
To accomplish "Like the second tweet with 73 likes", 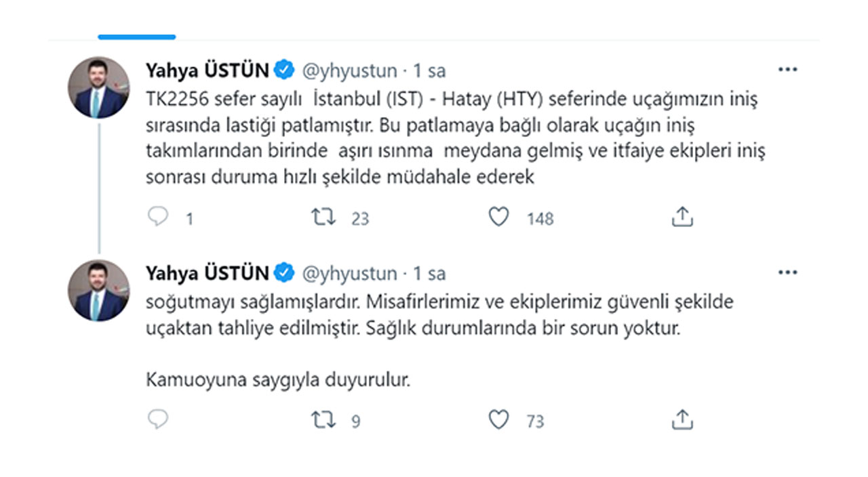I will 499,420.
